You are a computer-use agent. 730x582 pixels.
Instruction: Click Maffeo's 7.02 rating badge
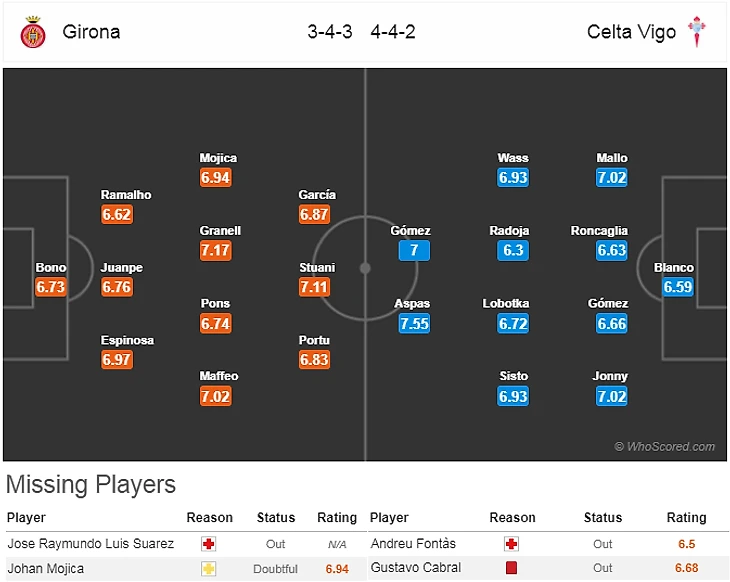click(x=216, y=396)
